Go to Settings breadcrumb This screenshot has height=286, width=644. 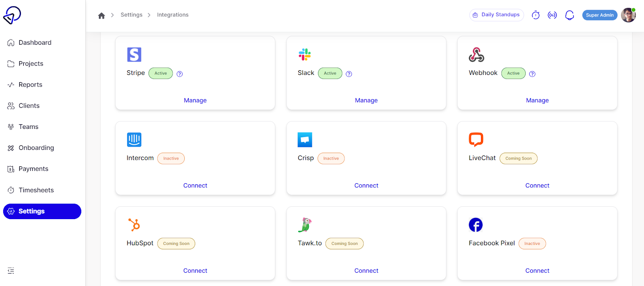(x=132, y=15)
